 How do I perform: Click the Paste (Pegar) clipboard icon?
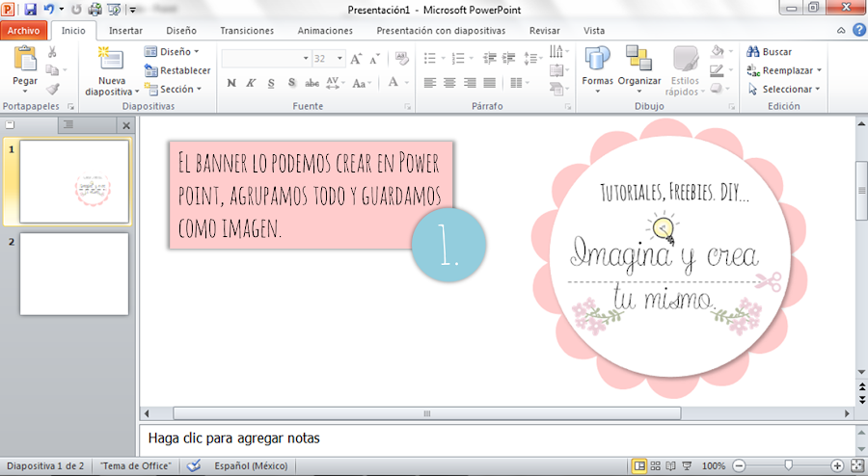25,59
